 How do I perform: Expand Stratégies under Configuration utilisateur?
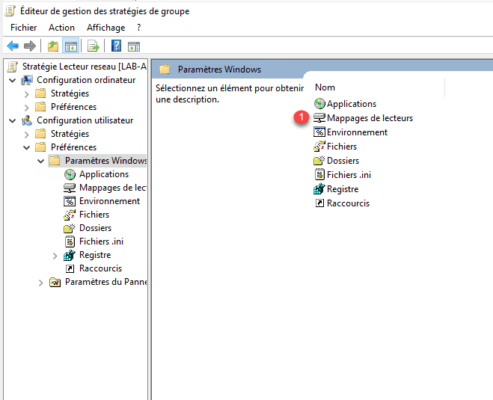(x=27, y=134)
